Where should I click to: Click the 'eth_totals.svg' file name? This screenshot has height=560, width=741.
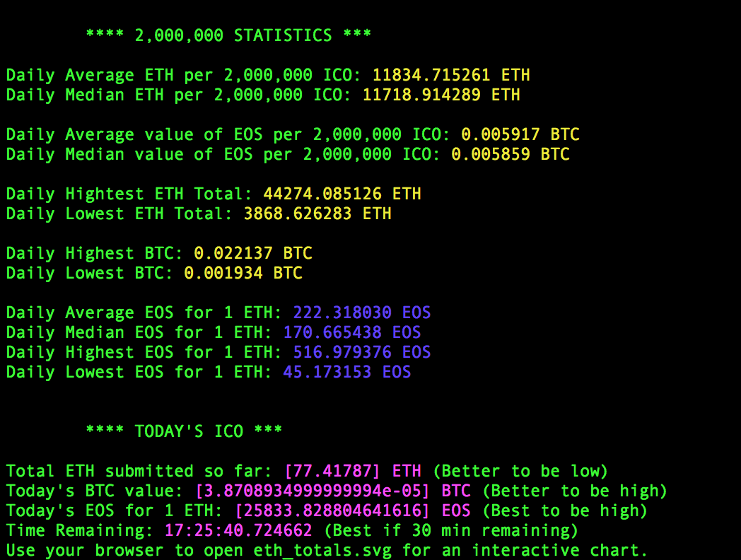pyautogui.click(x=322, y=551)
